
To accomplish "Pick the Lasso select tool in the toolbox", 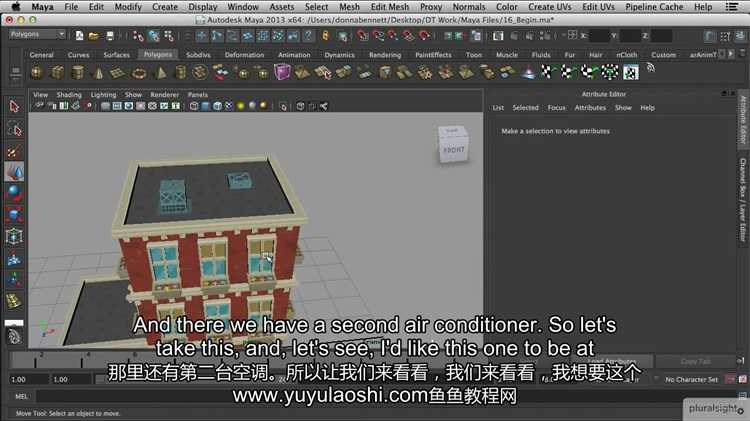I will pos(14,130).
